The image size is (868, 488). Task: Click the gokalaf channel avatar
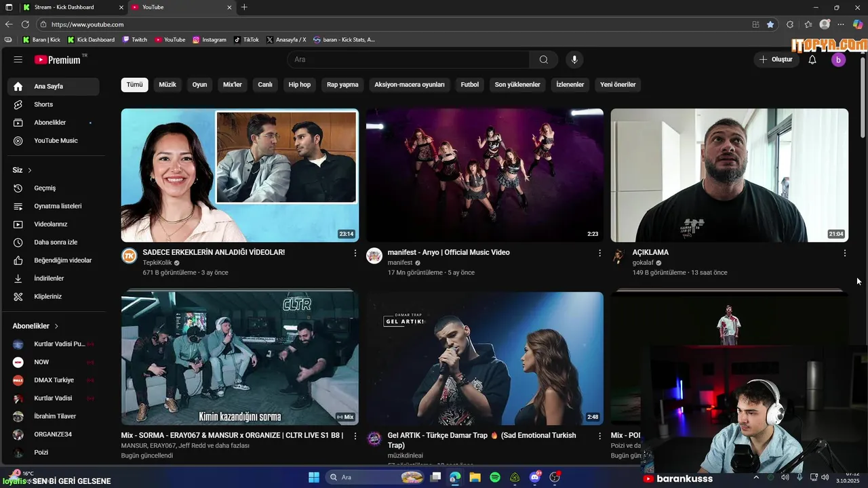(618, 256)
